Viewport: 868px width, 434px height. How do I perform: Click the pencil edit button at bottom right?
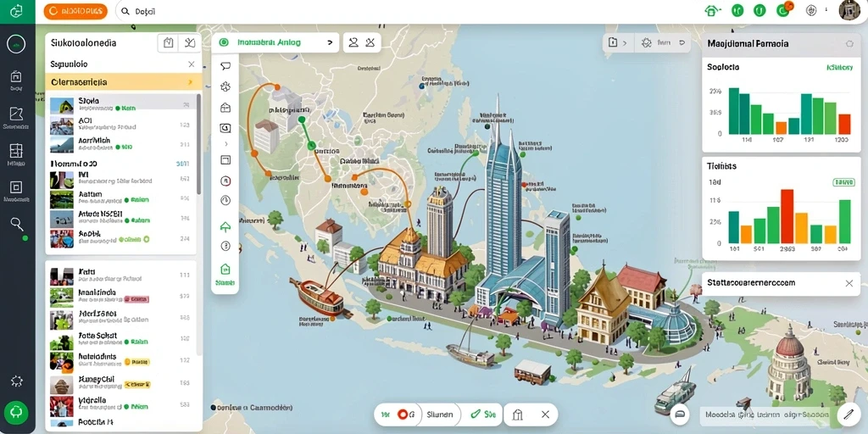(848, 414)
